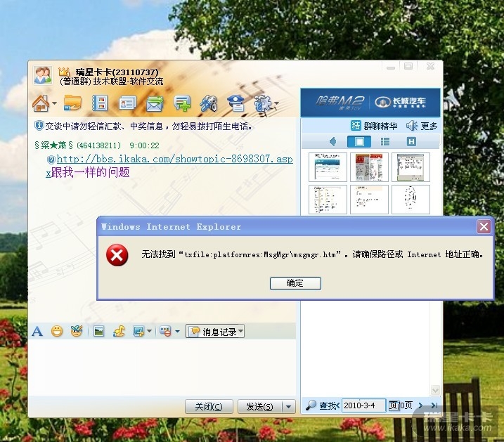Click the 关闭(C) button
Screen dimensions: 504x442
point(209,407)
